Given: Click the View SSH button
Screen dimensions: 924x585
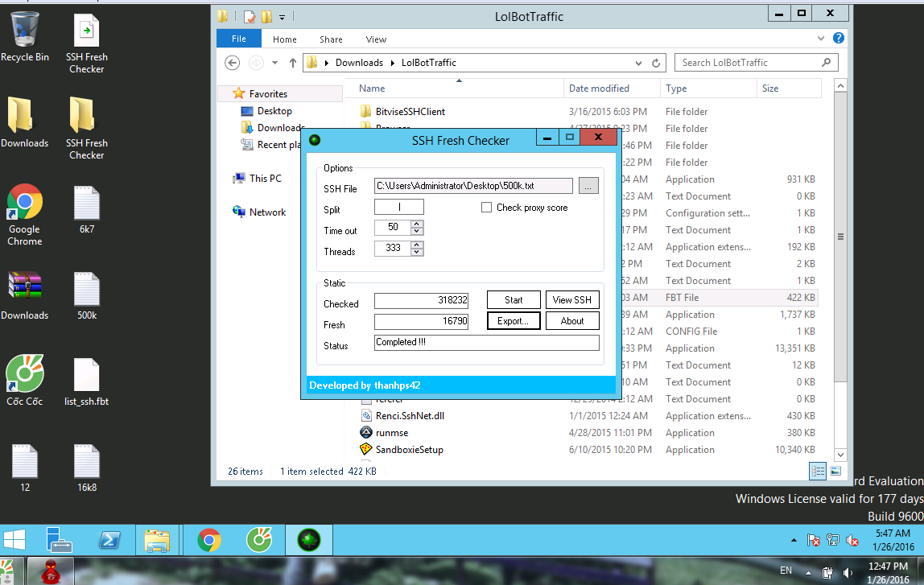Looking at the screenshot, I should pos(572,300).
